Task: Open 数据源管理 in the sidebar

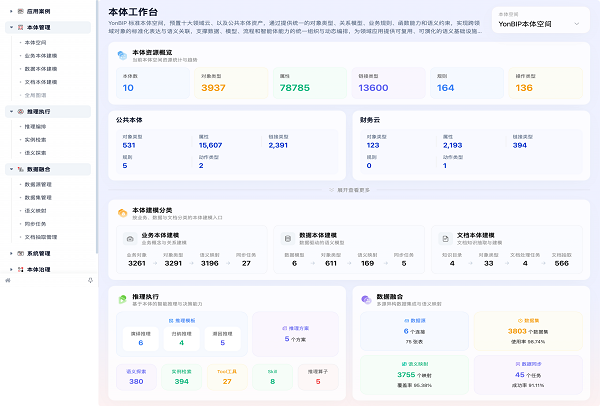Action: tap(38, 184)
